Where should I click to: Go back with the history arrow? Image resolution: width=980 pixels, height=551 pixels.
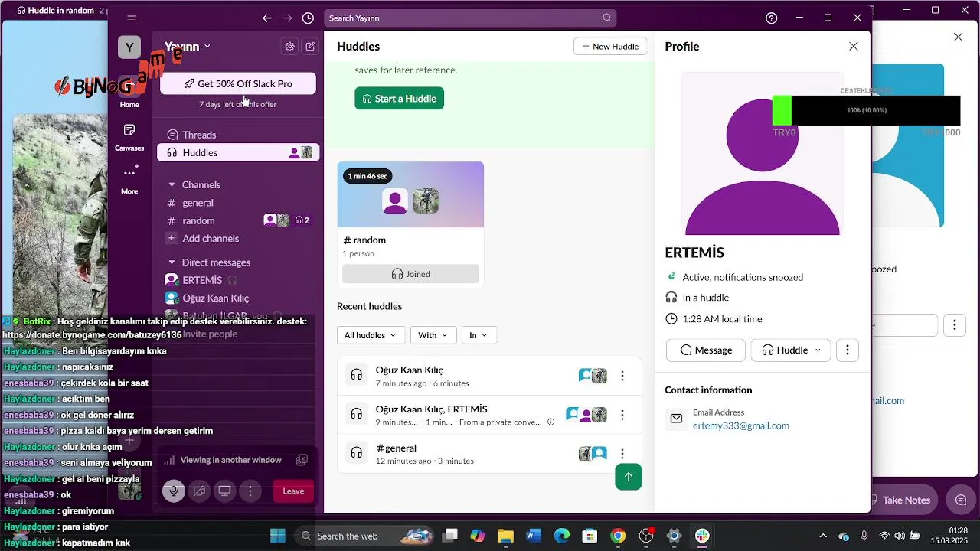click(266, 18)
